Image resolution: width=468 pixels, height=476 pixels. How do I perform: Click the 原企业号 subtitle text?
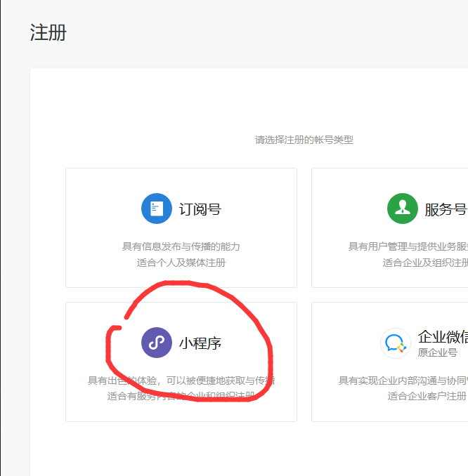coord(438,352)
